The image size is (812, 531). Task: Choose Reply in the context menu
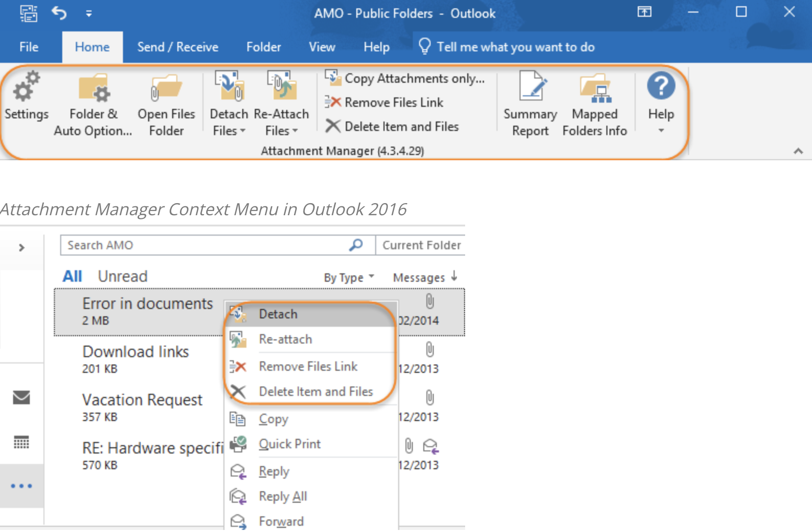[311, 471]
